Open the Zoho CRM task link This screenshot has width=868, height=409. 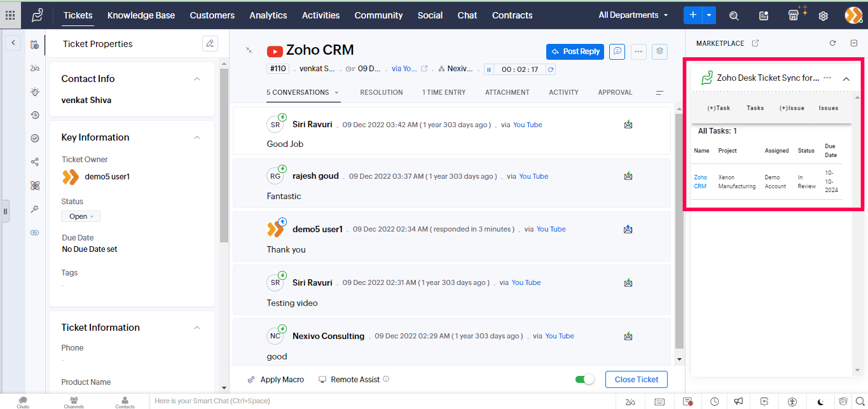tap(700, 182)
